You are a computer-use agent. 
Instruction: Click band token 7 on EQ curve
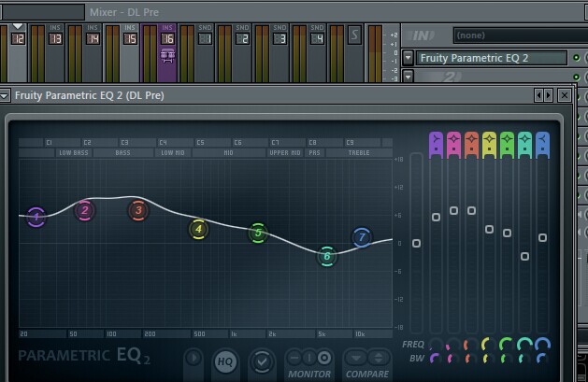[362, 237]
